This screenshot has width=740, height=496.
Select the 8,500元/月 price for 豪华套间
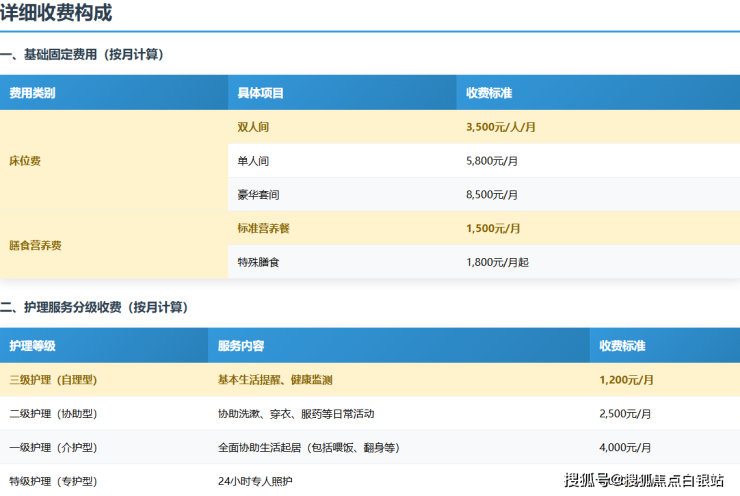coord(493,195)
